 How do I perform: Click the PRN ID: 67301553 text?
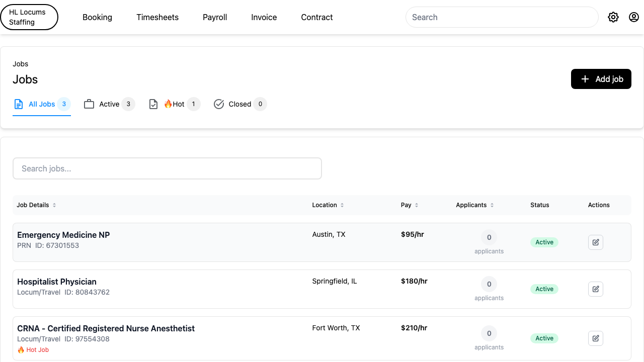click(x=48, y=245)
